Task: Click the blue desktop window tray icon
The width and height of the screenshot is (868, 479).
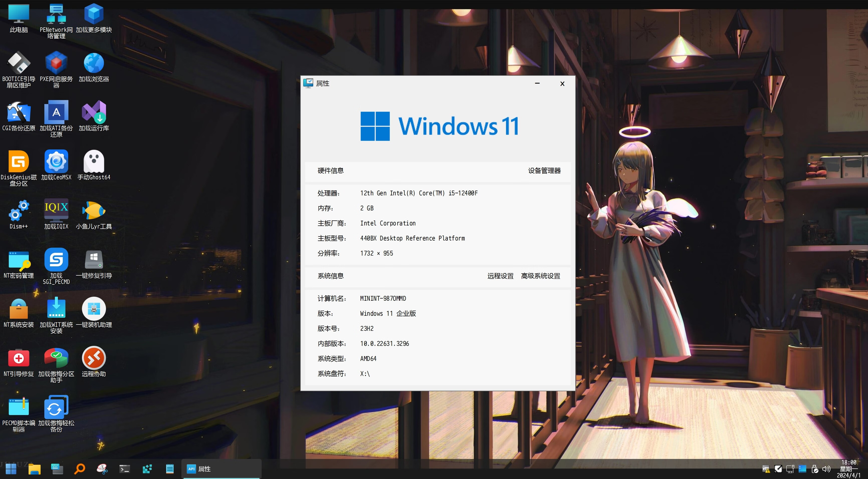Action: [x=802, y=469]
